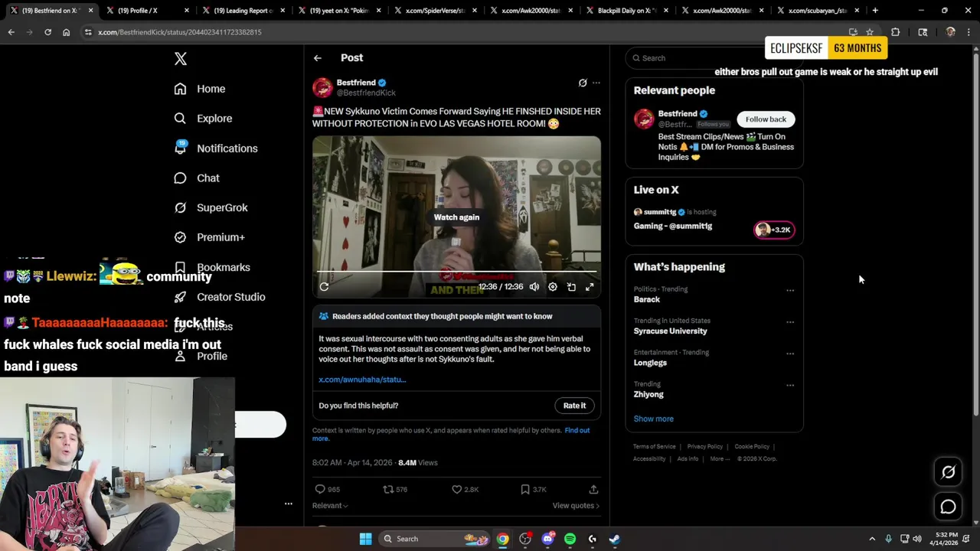Open summit1g live Gaming space
980x551 pixels.
tap(673, 227)
